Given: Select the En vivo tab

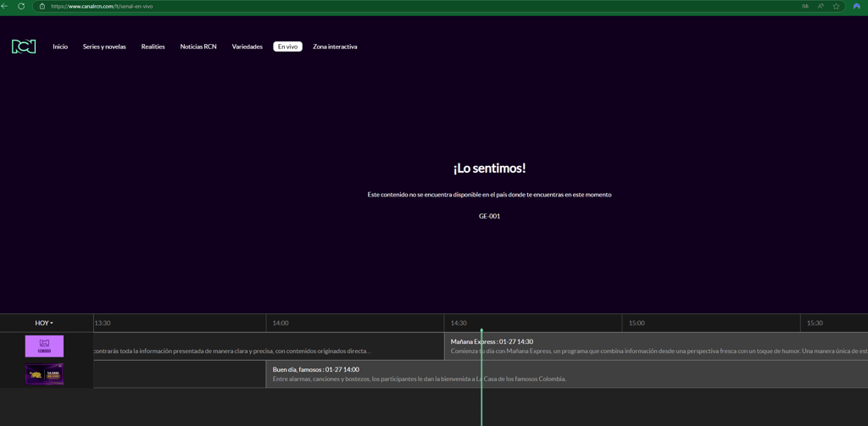Looking at the screenshot, I should pos(288,47).
